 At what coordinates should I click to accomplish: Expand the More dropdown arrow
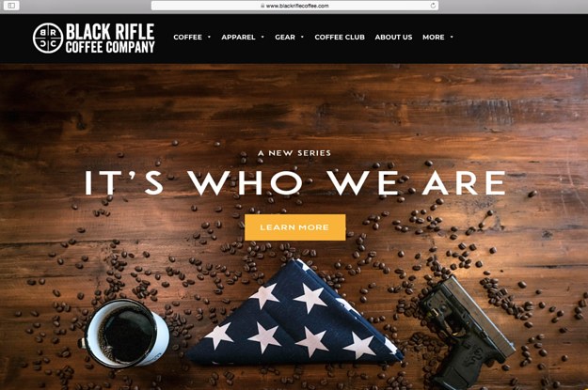tap(452, 37)
